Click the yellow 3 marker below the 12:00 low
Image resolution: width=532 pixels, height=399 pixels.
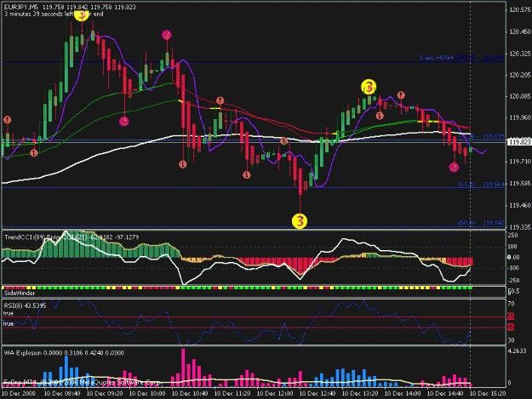(x=300, y=221)
